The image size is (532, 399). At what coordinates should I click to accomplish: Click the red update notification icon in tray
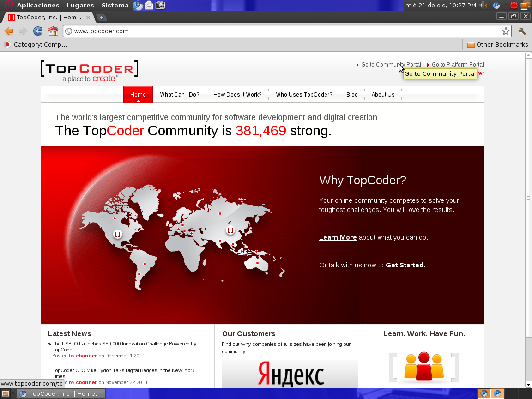(514, 6)
